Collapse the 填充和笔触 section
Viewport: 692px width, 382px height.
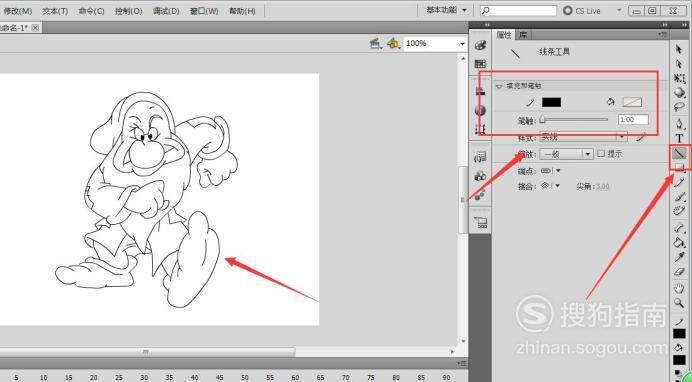pyautogui.click(x=499, y=86)
